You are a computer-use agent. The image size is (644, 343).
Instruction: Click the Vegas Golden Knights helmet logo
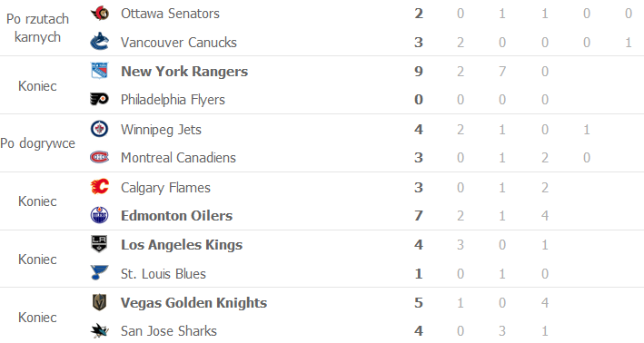click(99, 302)
